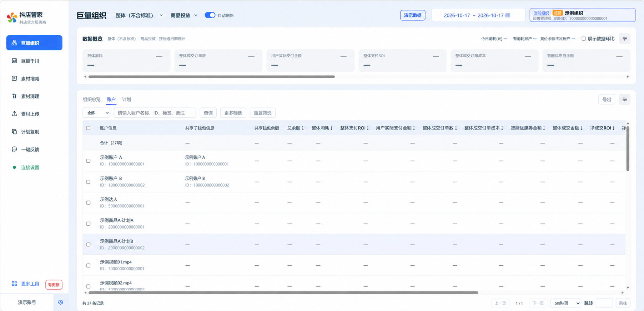The width and height of the screenshot is (644, 311).
Task: Open the 全部 filter dropdown
Action: [96, 113]
